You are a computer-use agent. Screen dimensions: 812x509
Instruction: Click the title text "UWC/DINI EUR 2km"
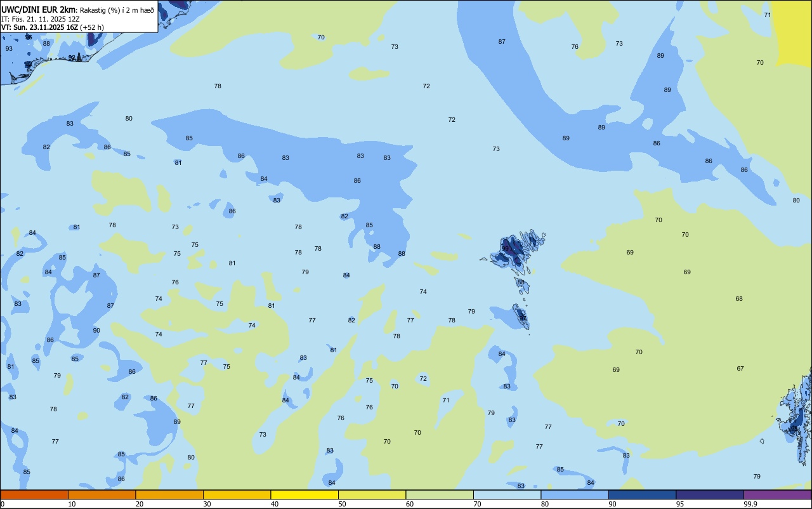point(39,10)
